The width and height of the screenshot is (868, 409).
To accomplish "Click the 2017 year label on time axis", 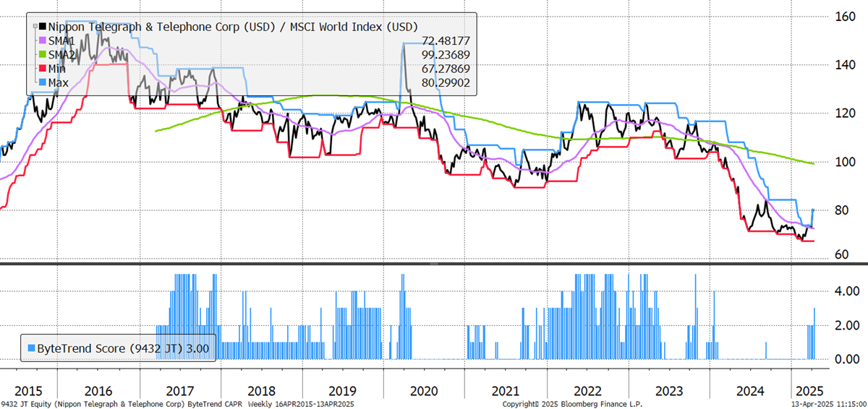I will pos(179,390).
